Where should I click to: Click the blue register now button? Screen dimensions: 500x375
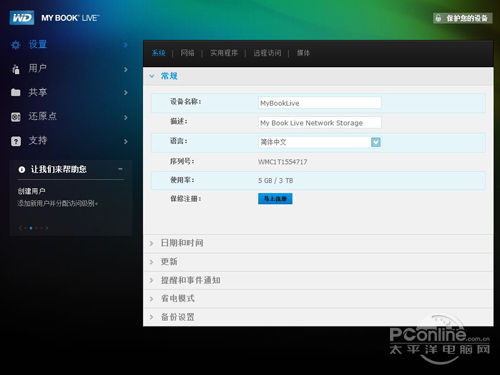tap(275, 199)
